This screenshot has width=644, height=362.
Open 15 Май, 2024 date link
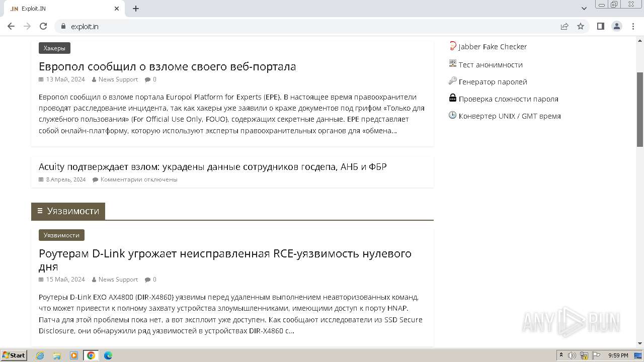(65, 280)
